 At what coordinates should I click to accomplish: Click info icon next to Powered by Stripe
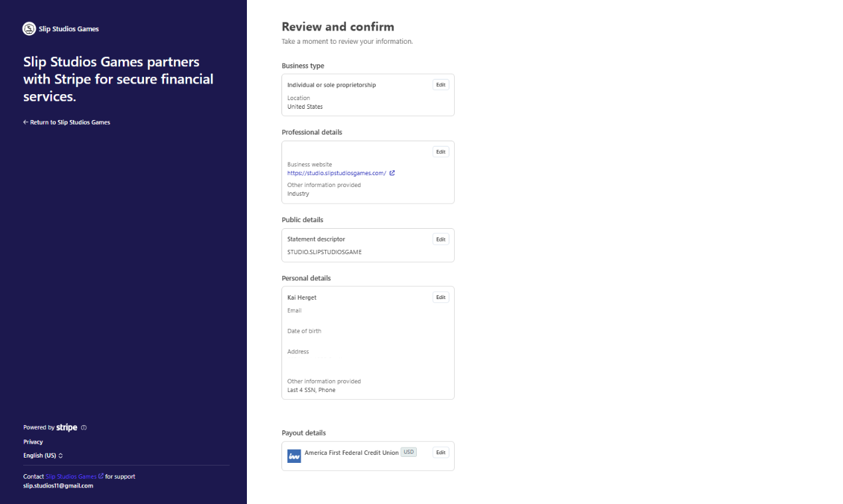[x=84, y=428]
